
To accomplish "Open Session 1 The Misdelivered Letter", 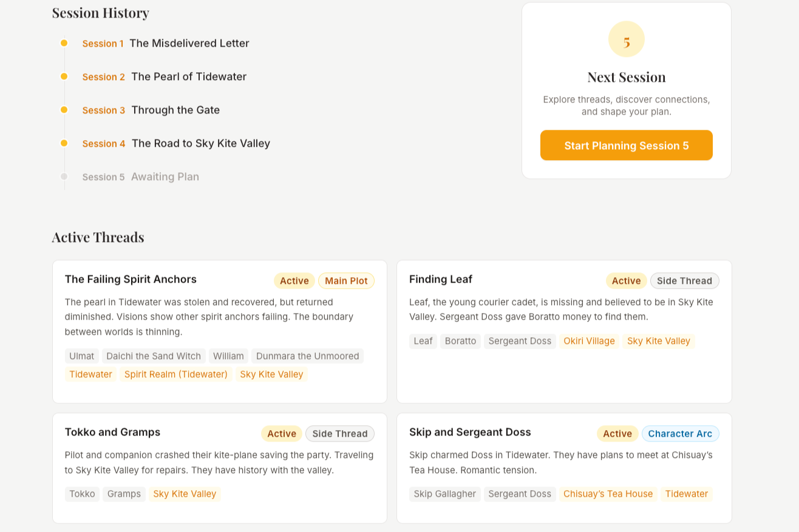I will 189,43.
